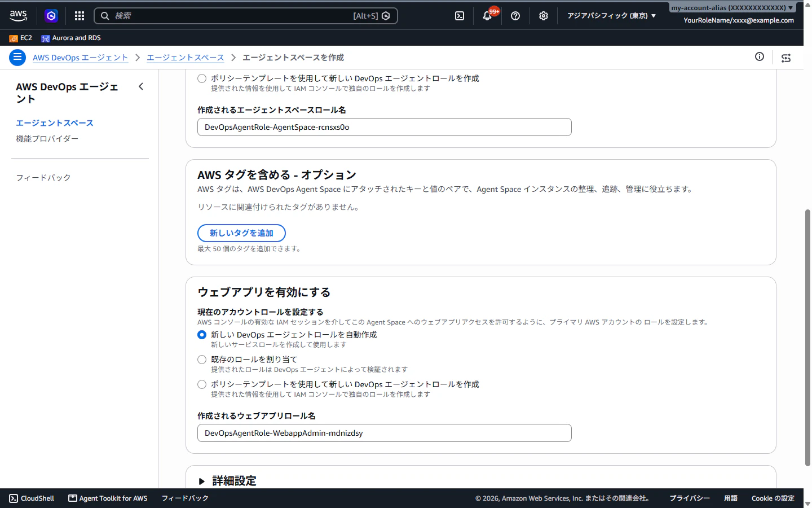Open the Asia Pacific (Tokyo) region dropdown
Viewport: 812px width, 508px height.
612,16
